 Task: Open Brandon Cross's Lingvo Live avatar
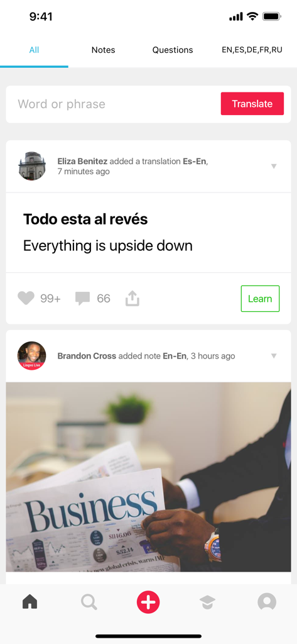(x=31, y=356)
